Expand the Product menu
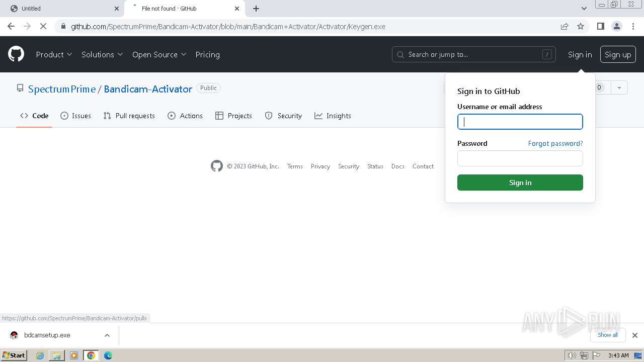This screenshot has height=362, width=644. [54, 54]
